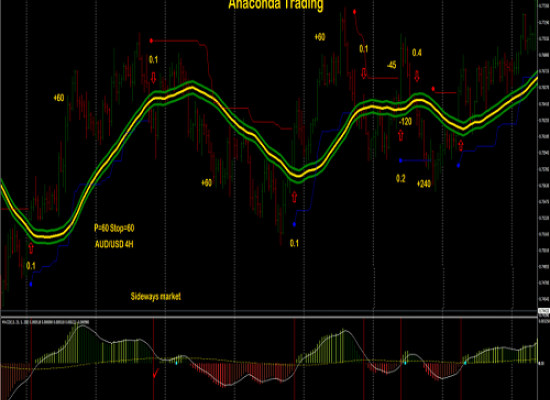Select the red dot starting the highest stop line
This screenshot has height=400, width=550.
(355, 12)
